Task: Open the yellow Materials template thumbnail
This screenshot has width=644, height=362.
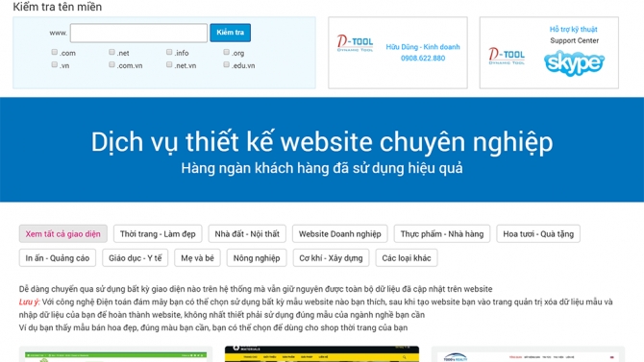Action: (322, 354)
